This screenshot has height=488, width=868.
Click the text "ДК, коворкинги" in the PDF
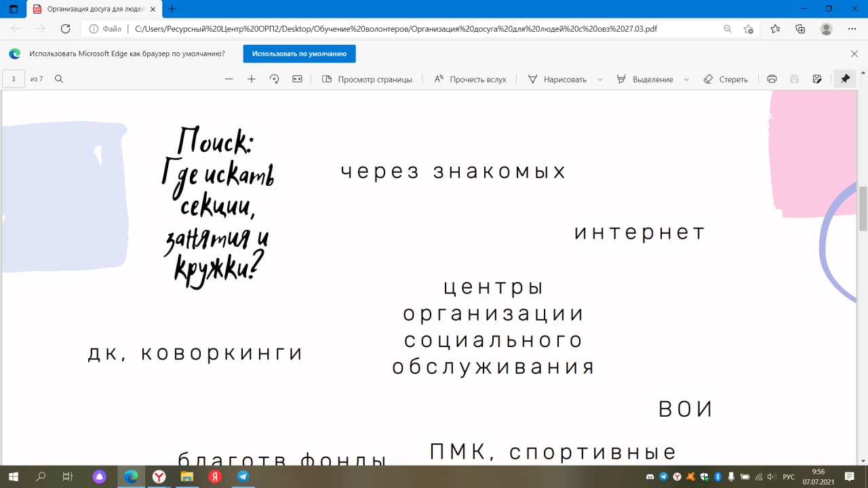click(x=195, y=353)
